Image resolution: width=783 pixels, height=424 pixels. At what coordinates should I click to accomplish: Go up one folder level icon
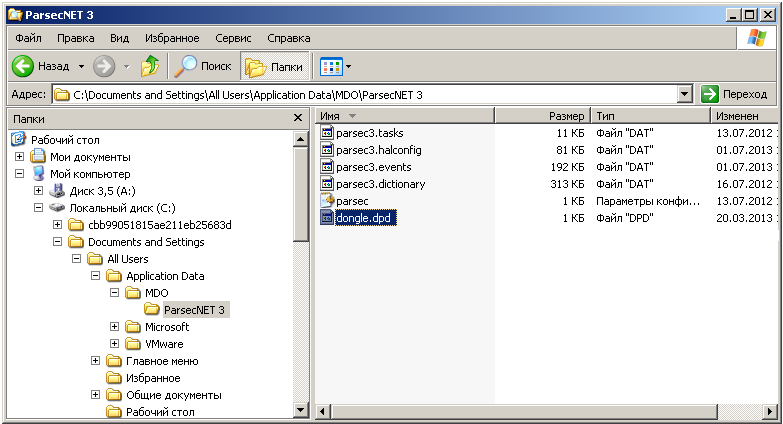tap(150, 66)
